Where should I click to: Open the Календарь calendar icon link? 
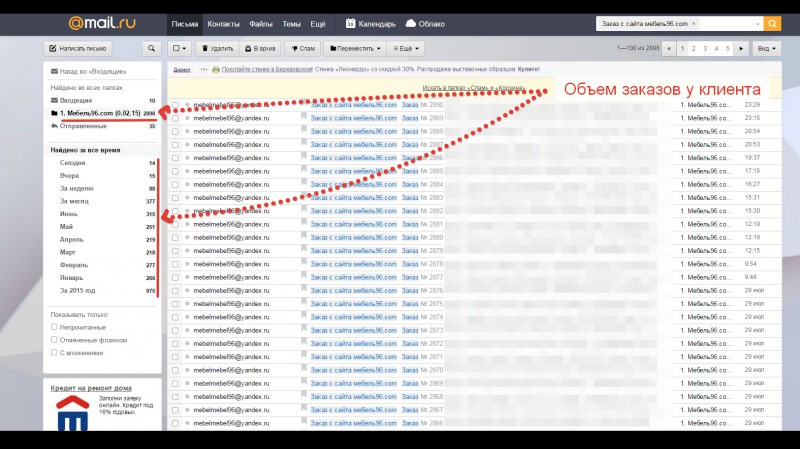point(370,23)
